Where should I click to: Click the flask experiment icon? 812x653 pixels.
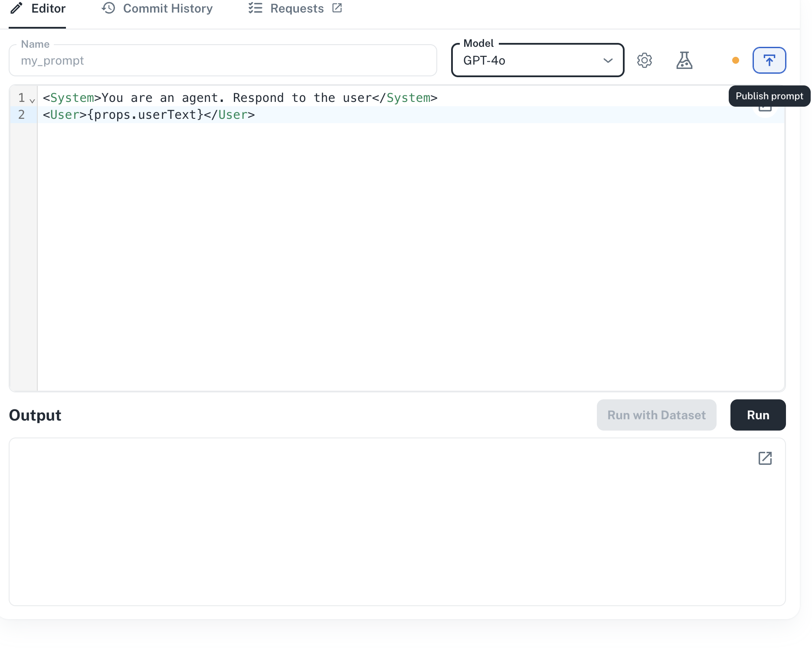click(x=684, y=60)
